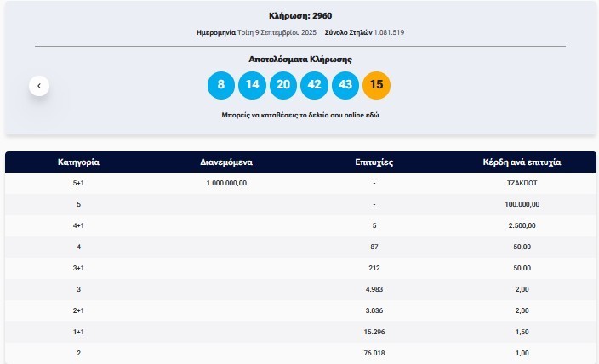599x364 pixels.
Task: Select the blue ball number 42
Action: click(314, 86)
